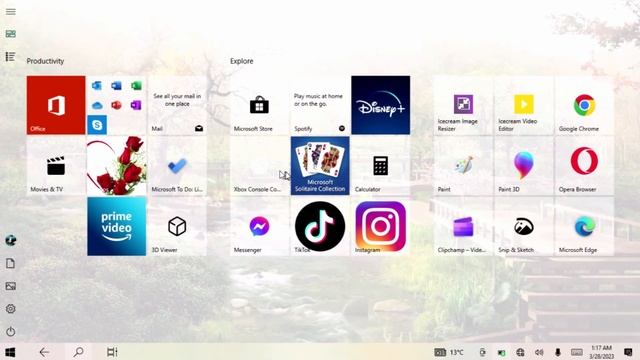Open the notification center icon
The width and height of the screenshot is (640, 360).
[628, 352]
